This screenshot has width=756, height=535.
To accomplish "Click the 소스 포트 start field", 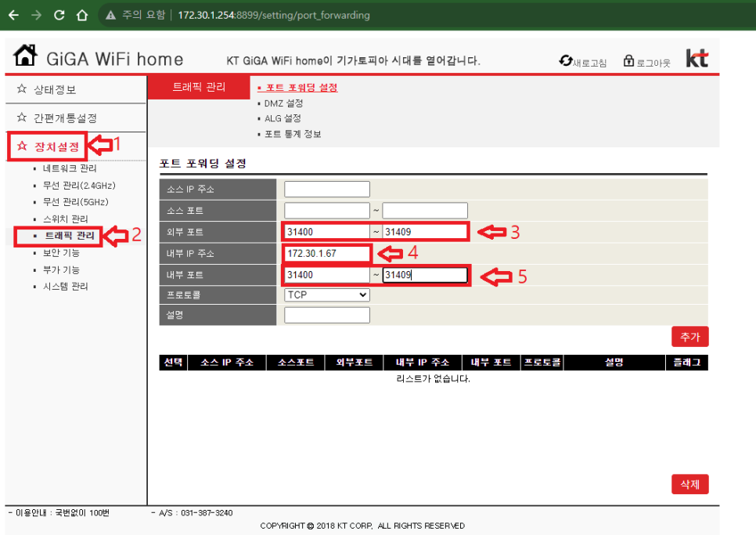I will click(x=327, y=211).
